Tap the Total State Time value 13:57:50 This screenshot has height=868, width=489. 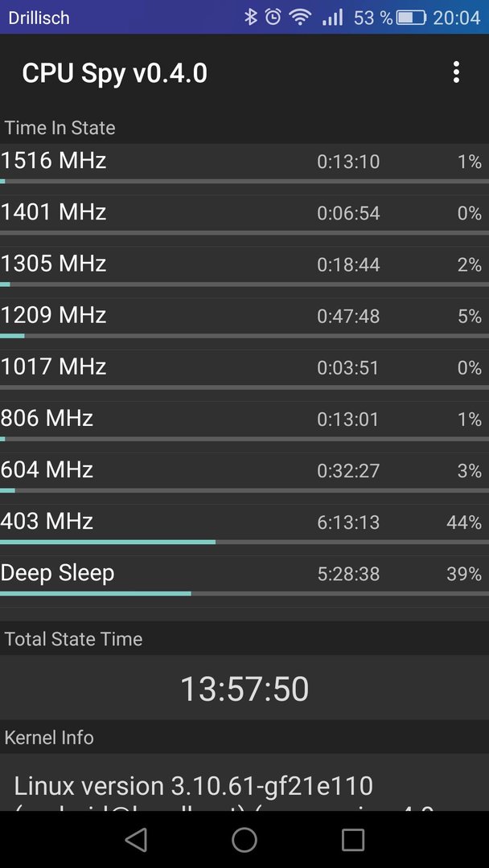pos(244,690)
